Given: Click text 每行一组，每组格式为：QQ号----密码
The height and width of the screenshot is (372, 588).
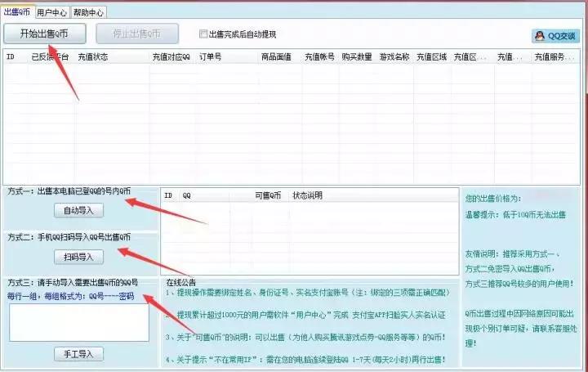Looking at the screenshot, I should [x=70, y=296].
